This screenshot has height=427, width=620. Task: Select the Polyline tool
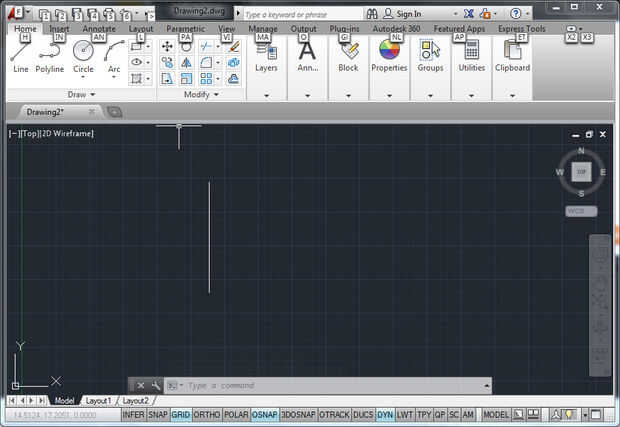pyautogui.click(x=50, y=55)
